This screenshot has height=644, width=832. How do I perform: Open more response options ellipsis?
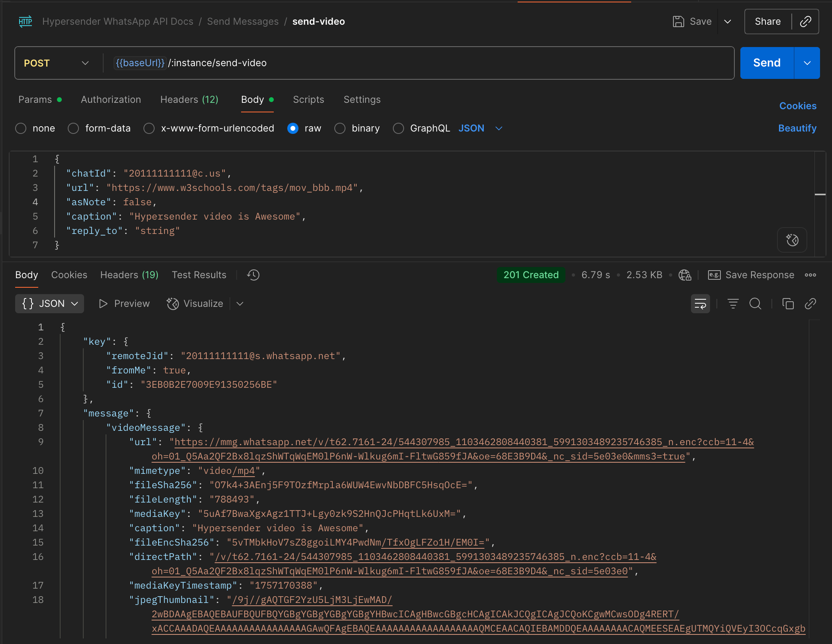point(810,275)
